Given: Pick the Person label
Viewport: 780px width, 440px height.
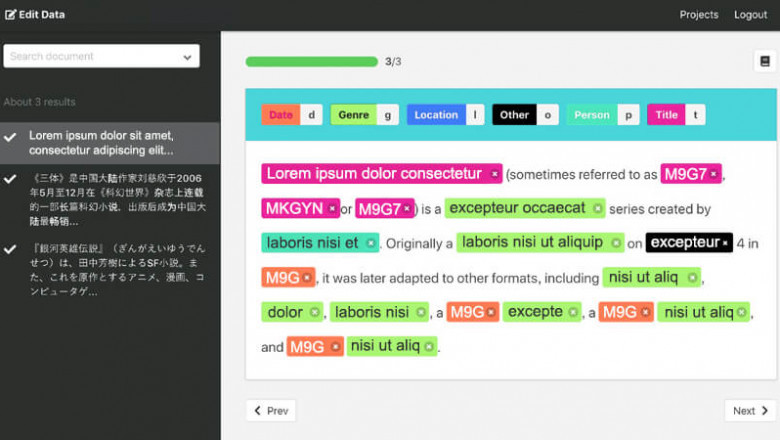Looking at the screenshot, I should [591, 115].
